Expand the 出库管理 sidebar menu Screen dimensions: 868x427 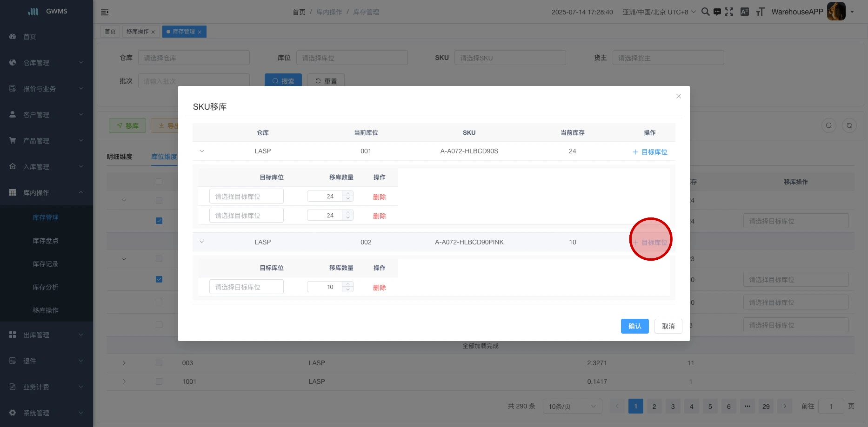pos(47,335)
